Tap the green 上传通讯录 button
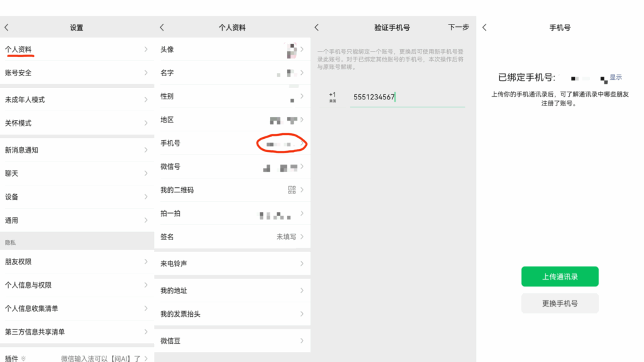 click(559, 276)
